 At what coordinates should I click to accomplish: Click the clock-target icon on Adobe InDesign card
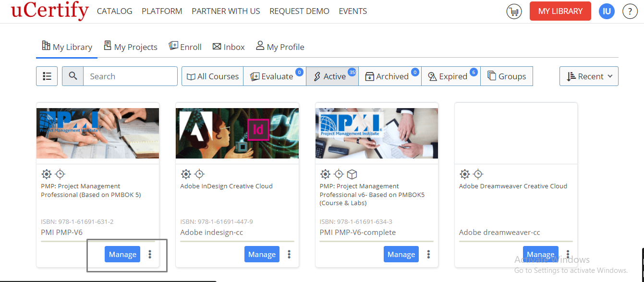pyautogui.click(x=199, y=174)
